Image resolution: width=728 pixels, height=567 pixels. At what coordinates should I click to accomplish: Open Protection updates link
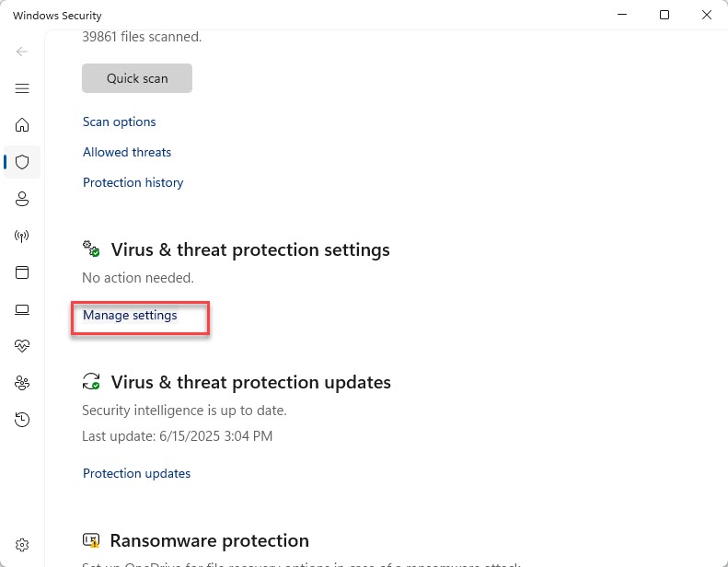click(136, 473)
